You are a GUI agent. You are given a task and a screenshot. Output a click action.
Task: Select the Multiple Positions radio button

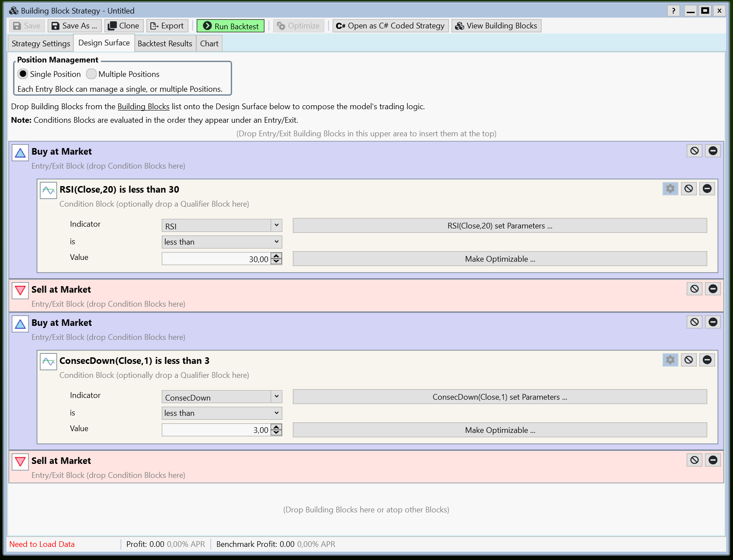coord(91,74)
